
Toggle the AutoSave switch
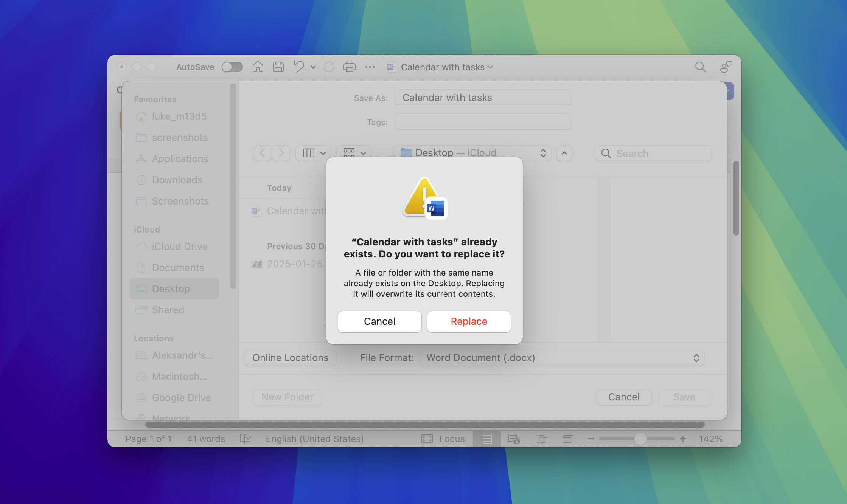coord(232,67)
